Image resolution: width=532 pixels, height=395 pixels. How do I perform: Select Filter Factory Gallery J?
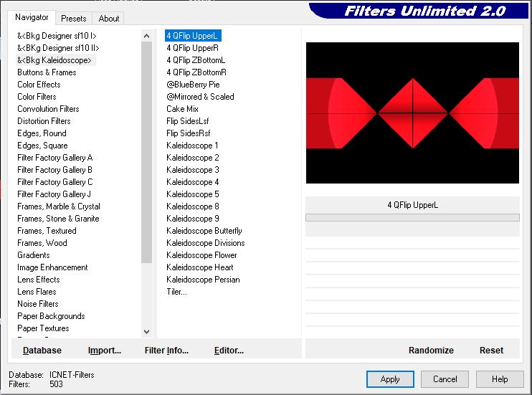(x=54, y=194)
